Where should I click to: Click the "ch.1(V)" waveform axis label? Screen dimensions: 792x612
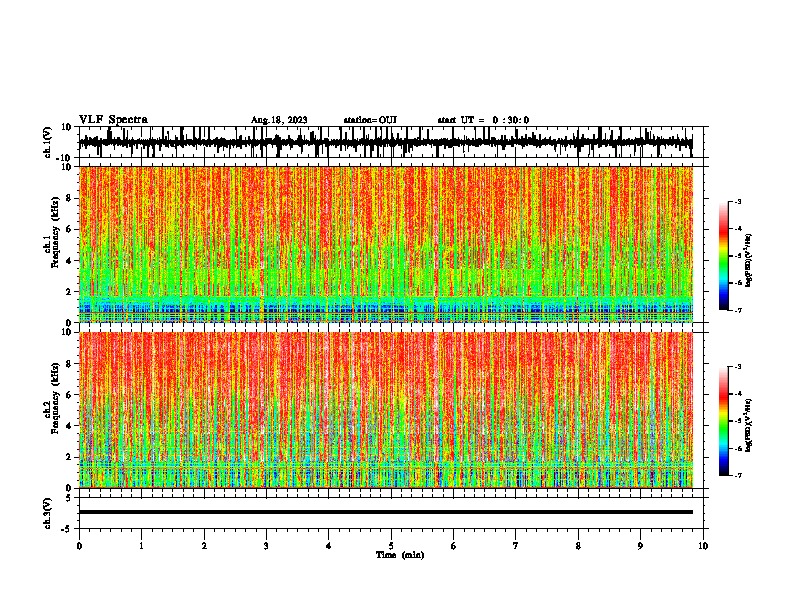[x=48, y=142]
